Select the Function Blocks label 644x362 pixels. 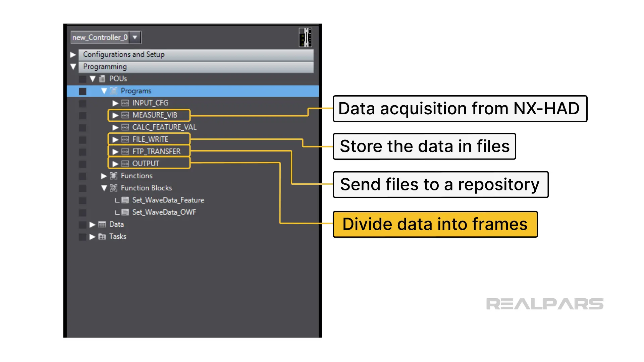(146, 188)
